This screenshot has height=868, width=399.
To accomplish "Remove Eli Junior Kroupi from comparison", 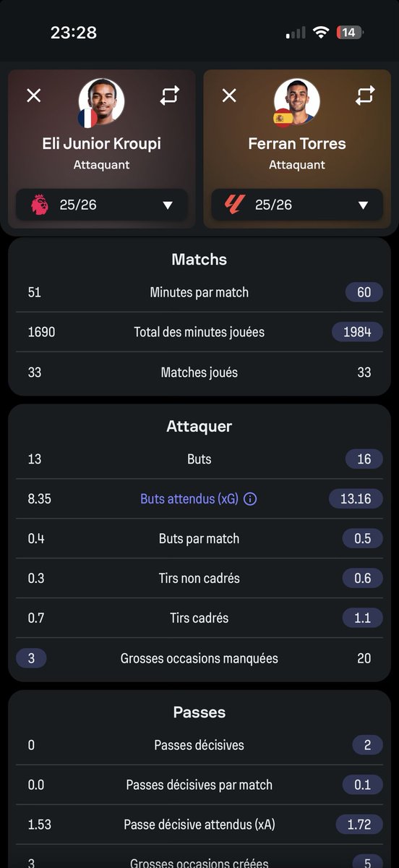I will point(34,95).
